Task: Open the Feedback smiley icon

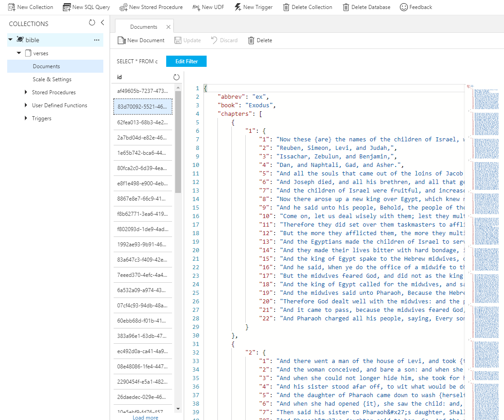Action: 404,7
